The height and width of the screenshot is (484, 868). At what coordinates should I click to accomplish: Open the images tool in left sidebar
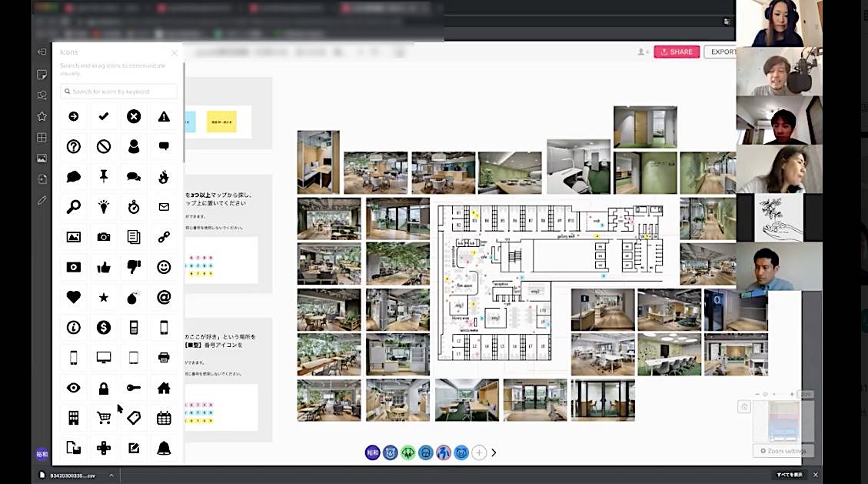pyautogui.click(x=42, y=159)
